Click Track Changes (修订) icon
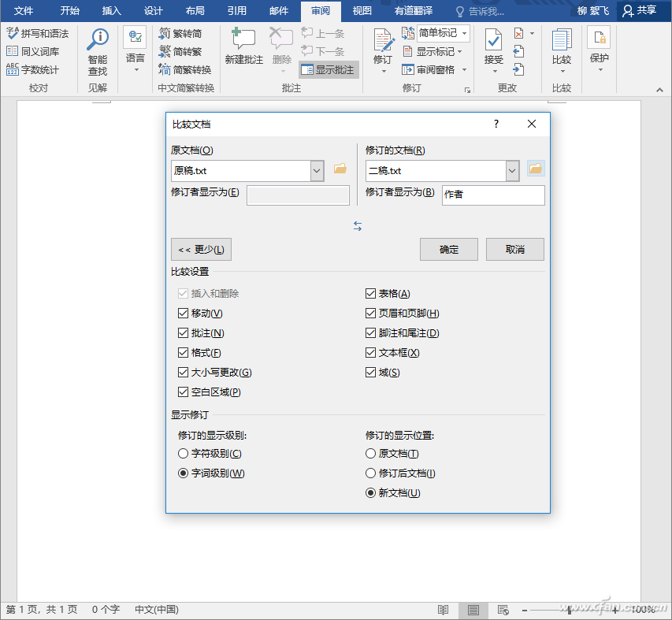The image size is (672, 620). 384,40
